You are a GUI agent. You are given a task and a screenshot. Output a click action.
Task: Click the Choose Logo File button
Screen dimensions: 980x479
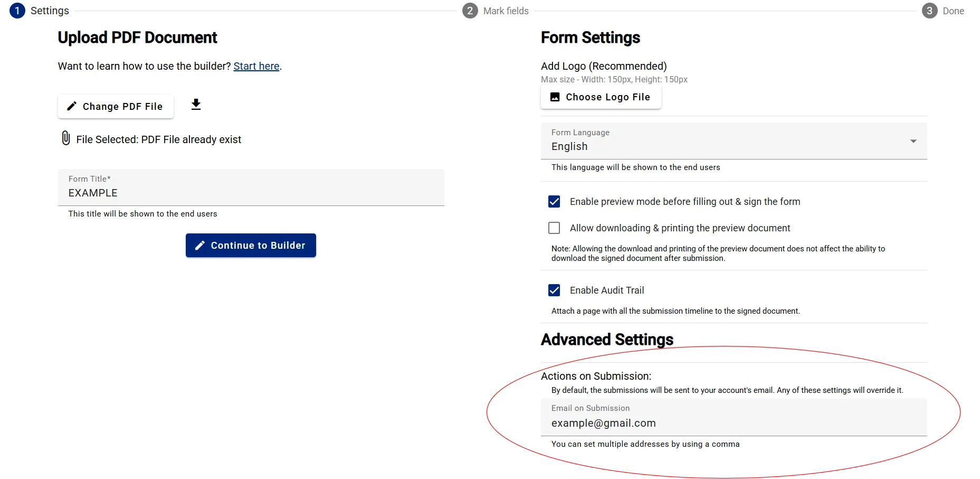(x=601, y=97)
